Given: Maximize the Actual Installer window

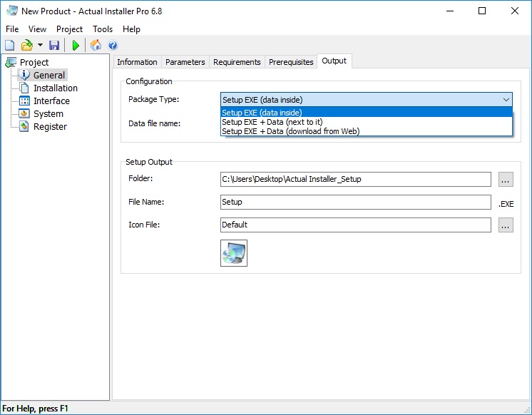Looking at the screenshot, I should pyautogui.click(x=482, y=11).
